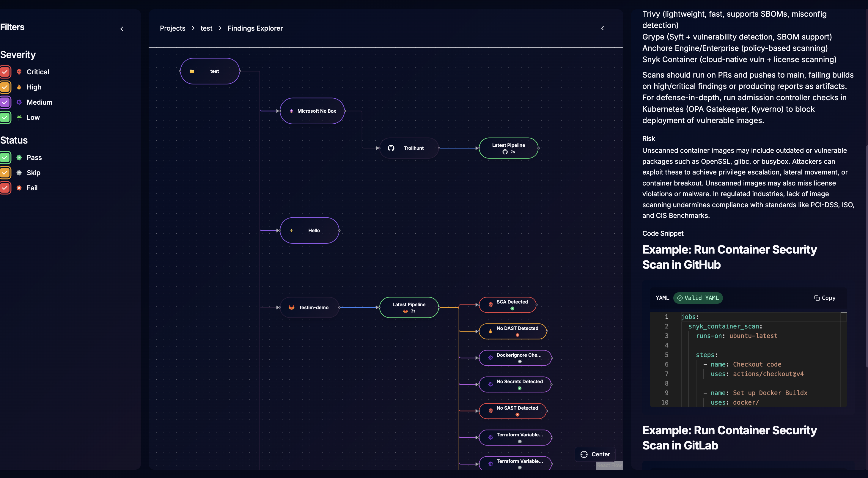868x478 pixels.
Task: Click the gear icon on No Secrets Detected node
Action: 490,384
